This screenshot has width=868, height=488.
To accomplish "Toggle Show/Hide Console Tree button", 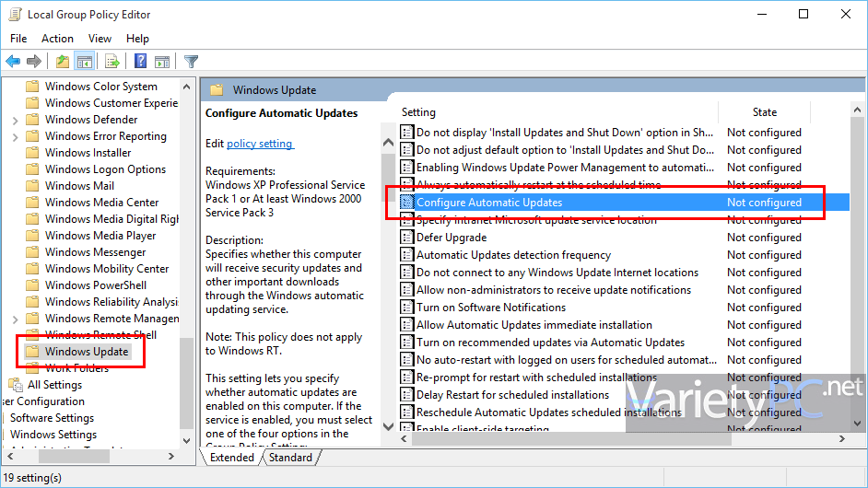I will [84, 62].
